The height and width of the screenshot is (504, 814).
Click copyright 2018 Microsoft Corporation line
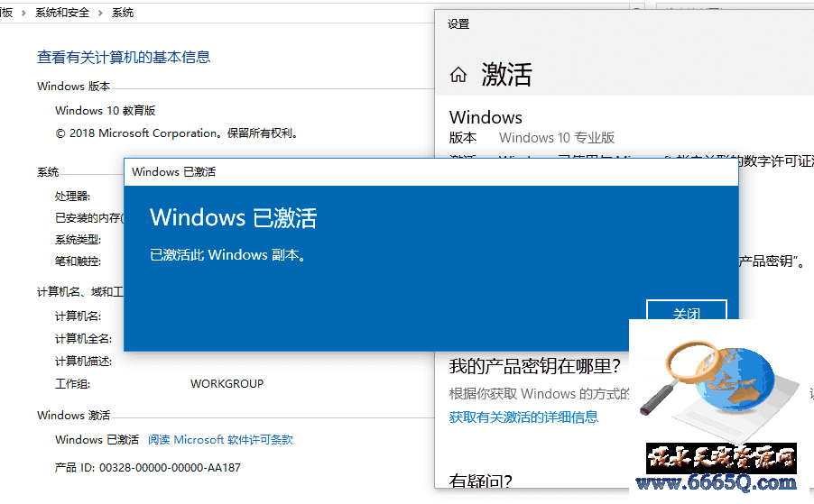(x=177, y=133)
